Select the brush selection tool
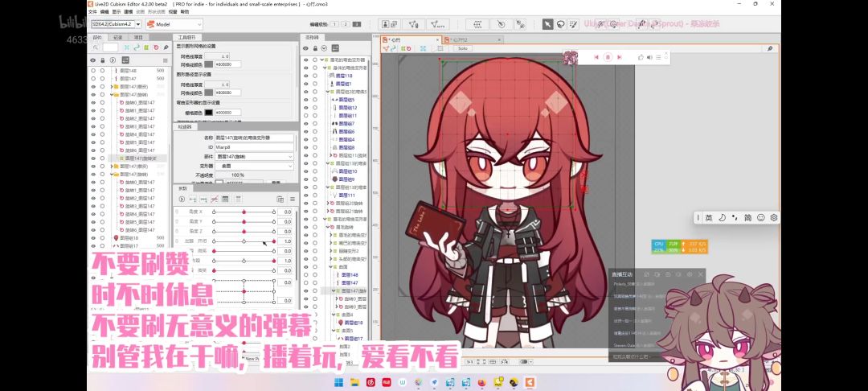 pyautogui.click(x=574, y=24)
